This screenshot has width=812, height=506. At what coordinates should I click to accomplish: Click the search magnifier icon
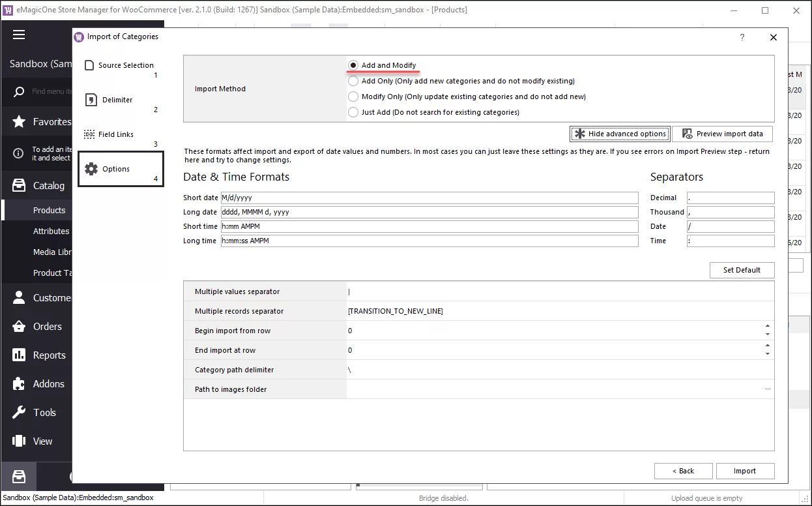coord(18,91)
